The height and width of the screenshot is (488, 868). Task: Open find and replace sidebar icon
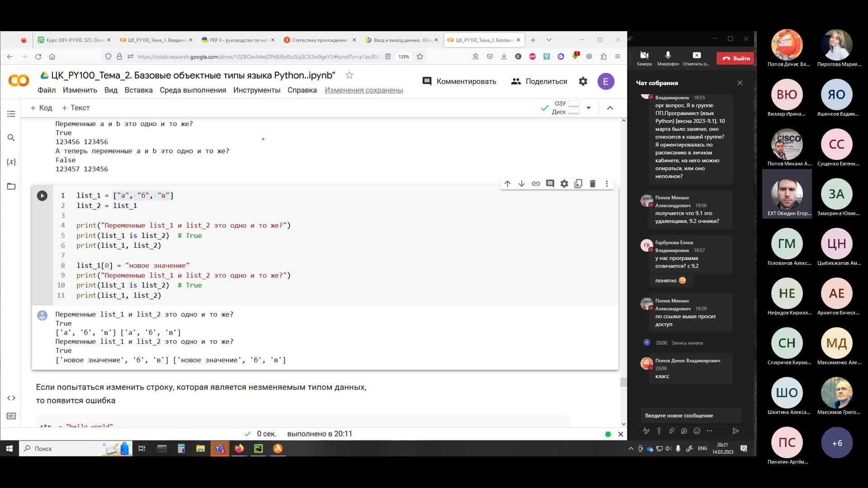[x=11, y=138]
